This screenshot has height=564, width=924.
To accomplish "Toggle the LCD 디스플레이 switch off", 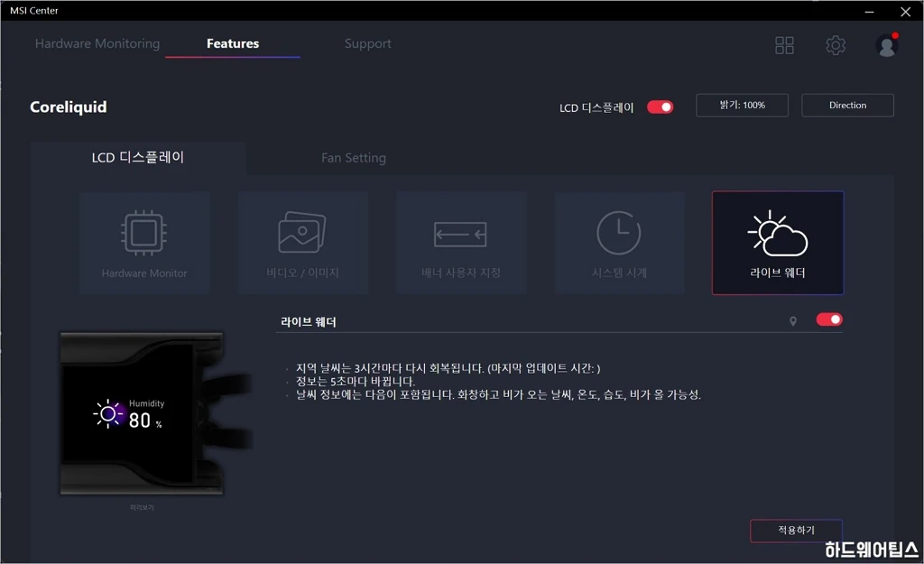I will (660, 107).
